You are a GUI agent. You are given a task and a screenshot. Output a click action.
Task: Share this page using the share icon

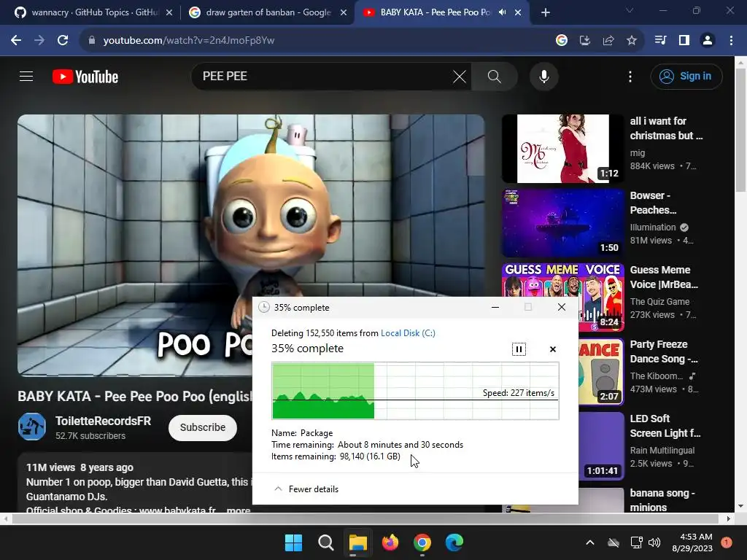tap(608, 41)
